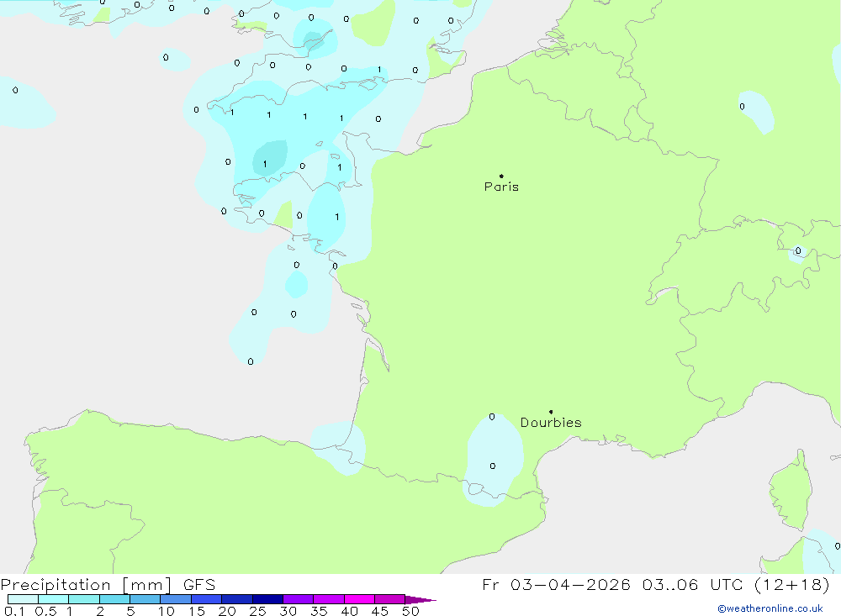Viewport: 841px width, 616px height.
Task: Click the Paris city label
Action: coord(501,187)
